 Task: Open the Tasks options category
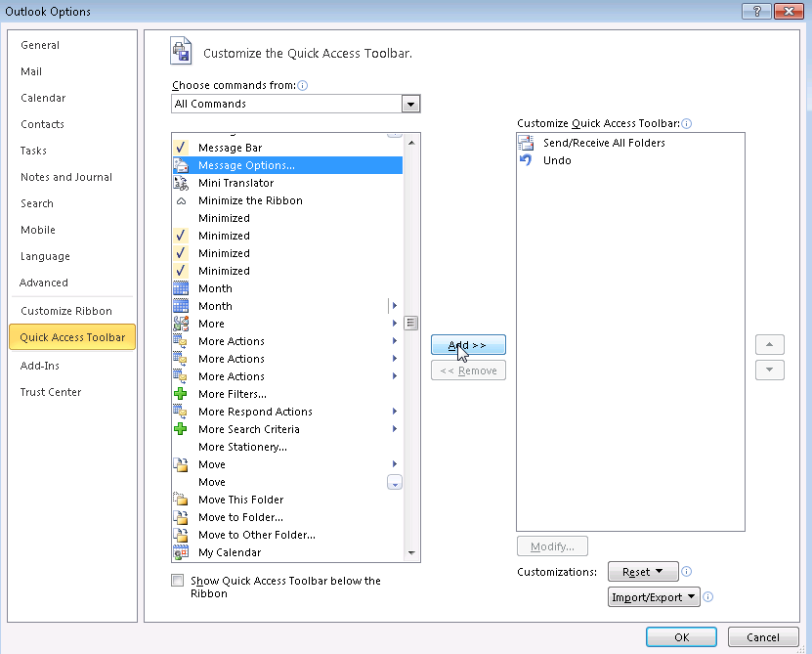point(33,151)
